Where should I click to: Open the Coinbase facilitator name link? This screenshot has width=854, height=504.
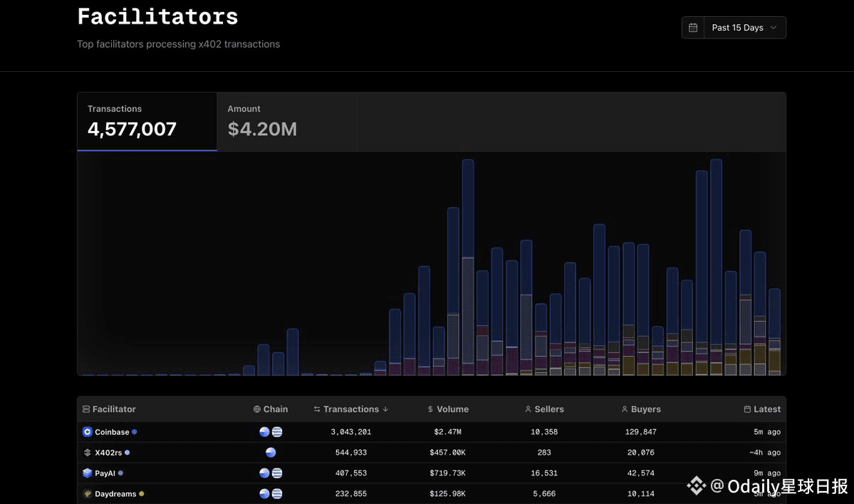(112, 432)
